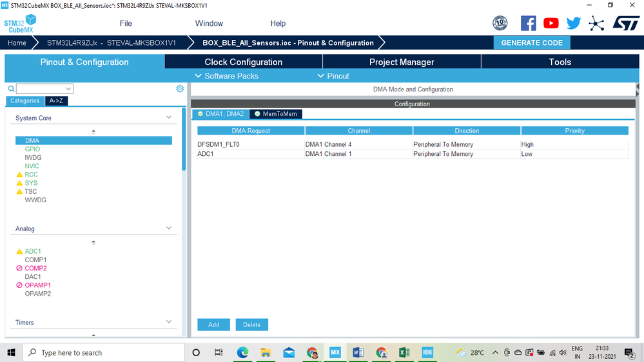Screen dimensions: 644x362
Task: Select the Pinout & Configuration tab
Action: tap(84, 62)
